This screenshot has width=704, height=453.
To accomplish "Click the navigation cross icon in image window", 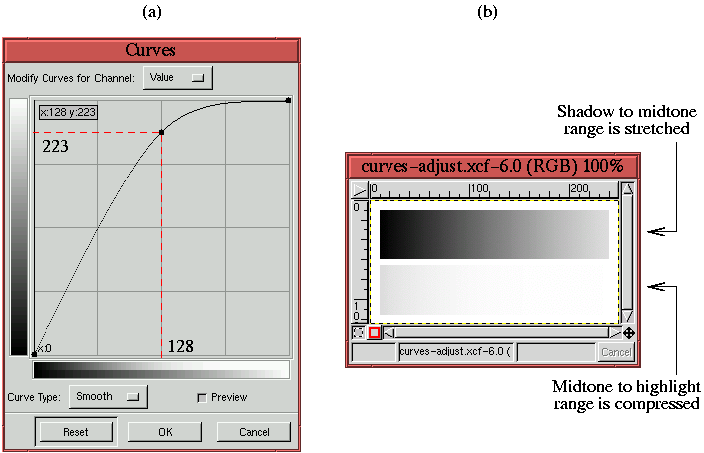I will click(629, 332).
